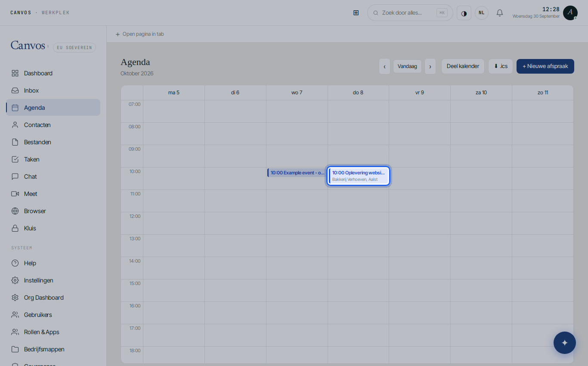Open the apps grid icon in top bar
The width and height of the screenshot is (588, 366).
[356, 13]
